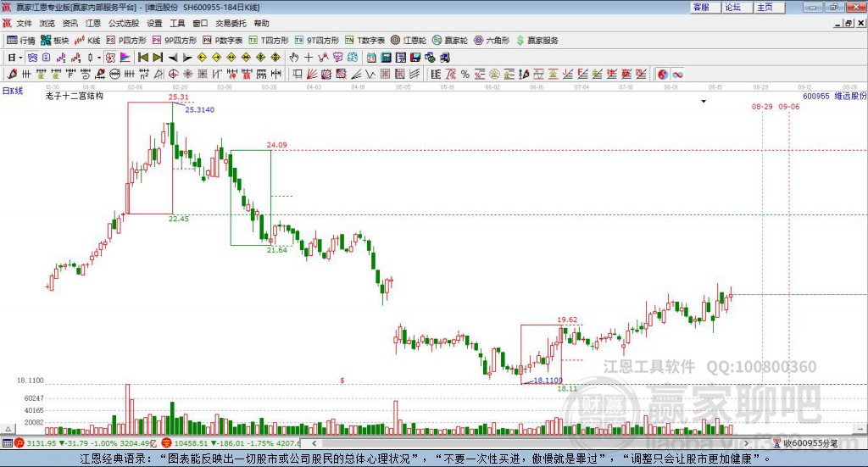The image size is (868, 467).
Task: Select the hand pan tool
Action: [x=294, y=58]
